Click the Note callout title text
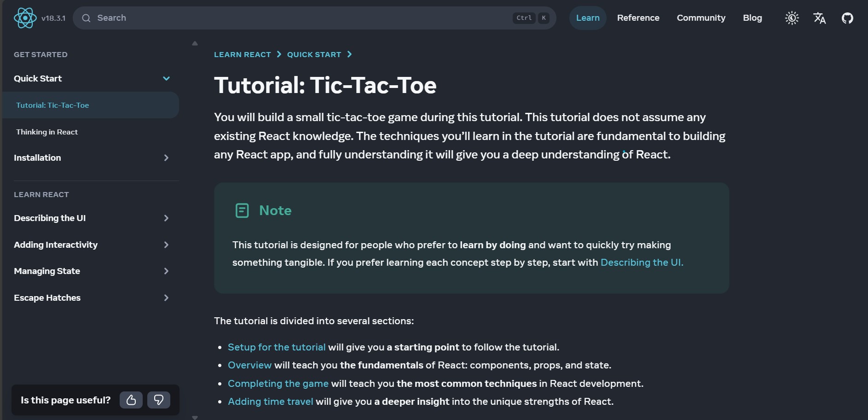The width and height of the screenshot is (868, 420). click(275, 210)
